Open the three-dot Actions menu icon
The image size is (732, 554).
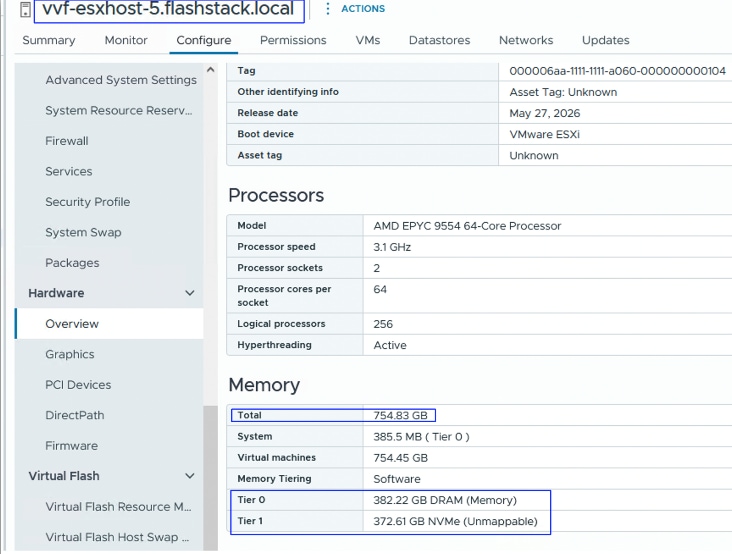328,8
